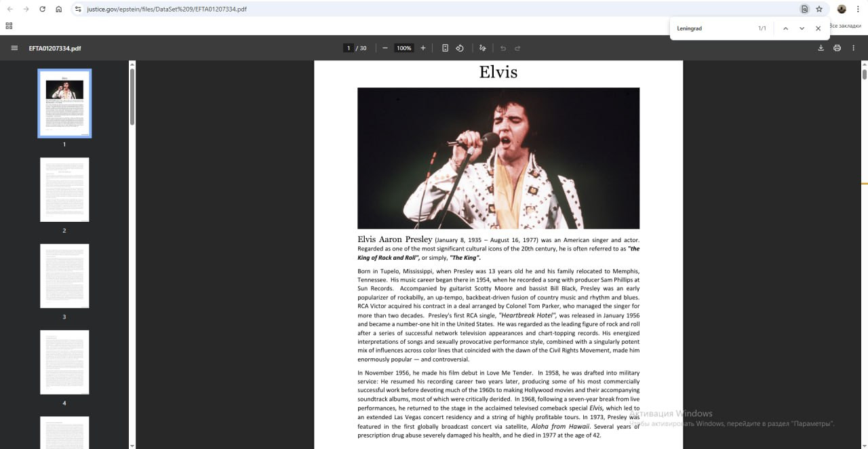Viewport: 868px width, 449px height.
Task: Close the find bar
Action: [x=818, y=28]
